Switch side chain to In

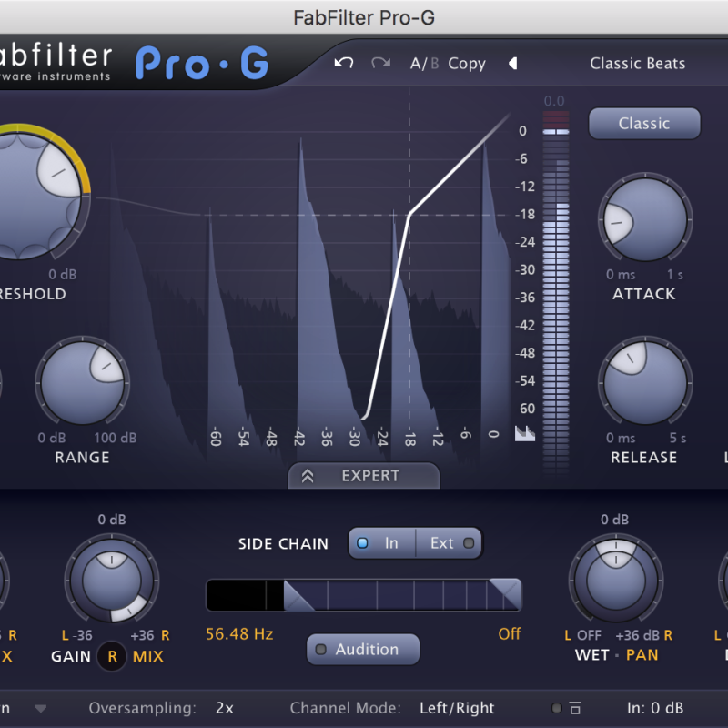click(381, 542)
